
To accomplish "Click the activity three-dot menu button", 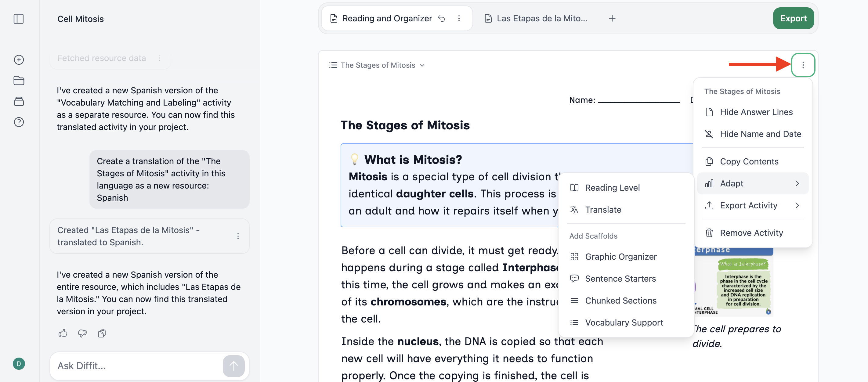I will tap(803, 65).
